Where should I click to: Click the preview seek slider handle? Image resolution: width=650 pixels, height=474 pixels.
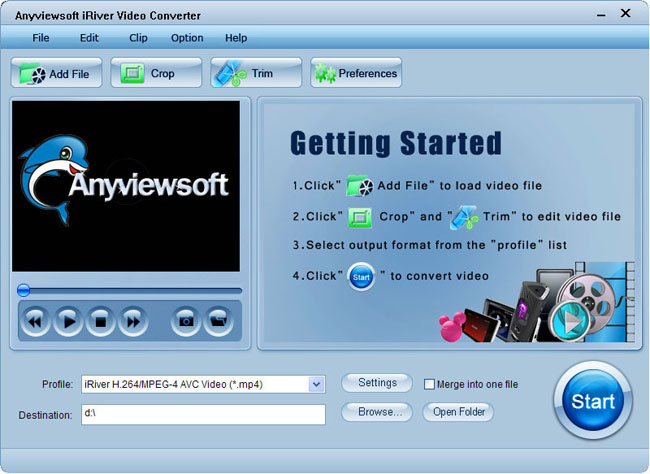click(24, 290)
